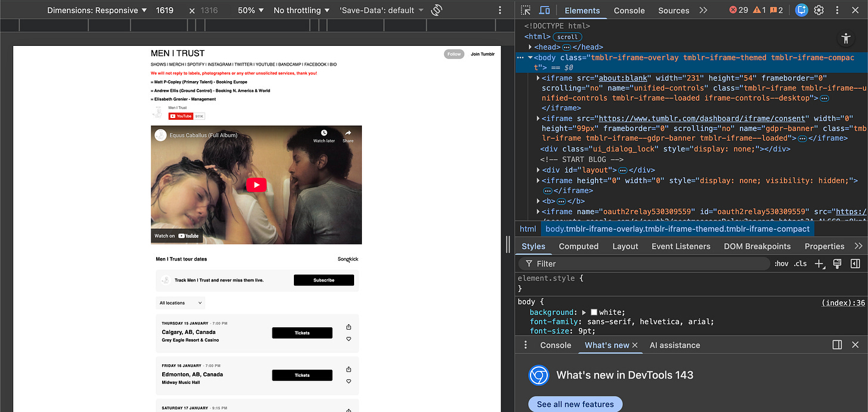Open the 50% zoom dropdown
Image resolution: width=868 pixels, height=412 pixels.
click(x=250, y=10)
